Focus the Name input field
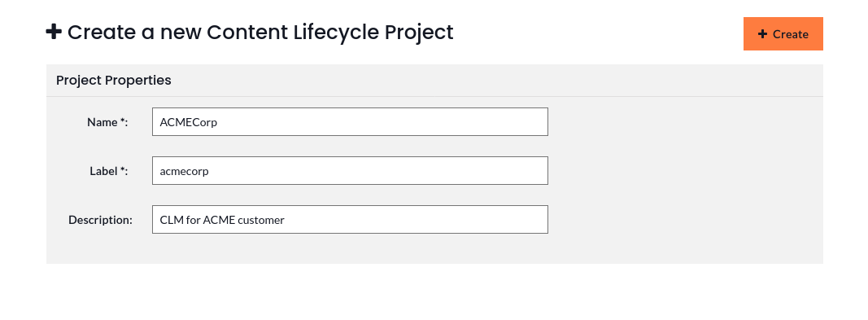This screenshot has width=868, height=320. (350, 122)
